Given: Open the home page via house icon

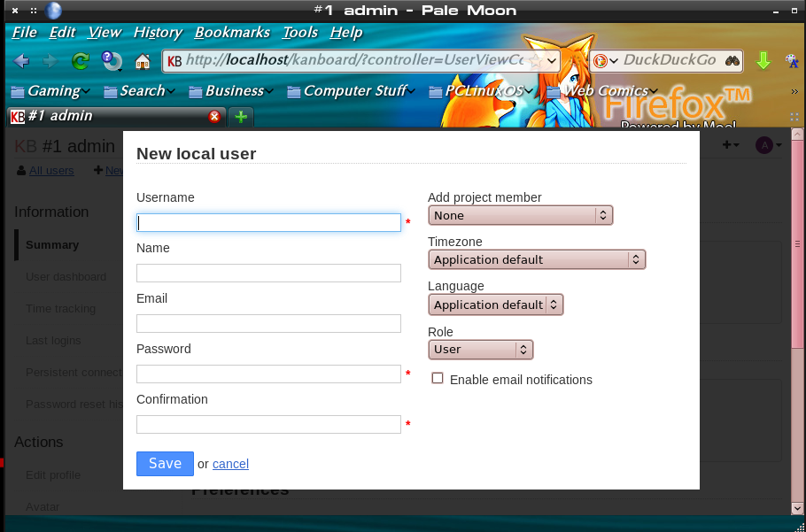Looking at the screenshot, I should point(143,62).
